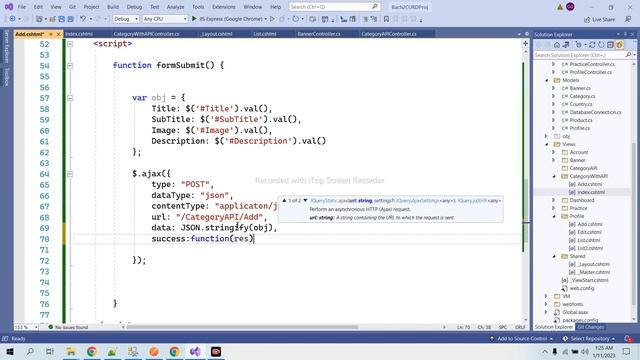
Task: Click the Visual Studio taskbar icon
Action: (x=195, y=351)
